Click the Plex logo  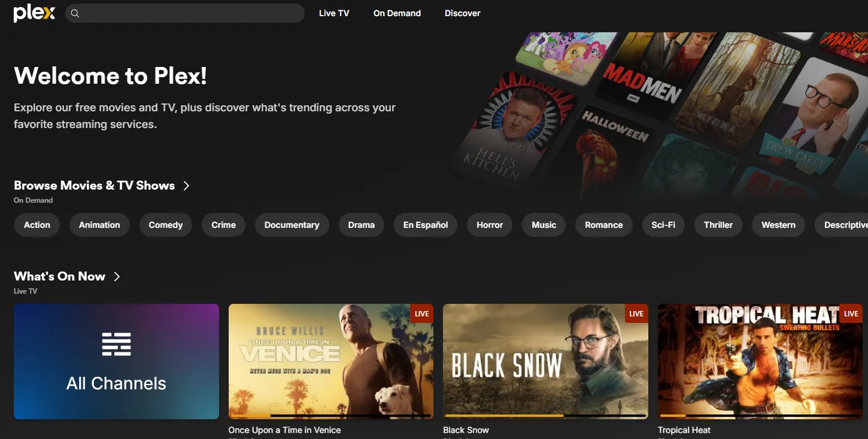34,13
